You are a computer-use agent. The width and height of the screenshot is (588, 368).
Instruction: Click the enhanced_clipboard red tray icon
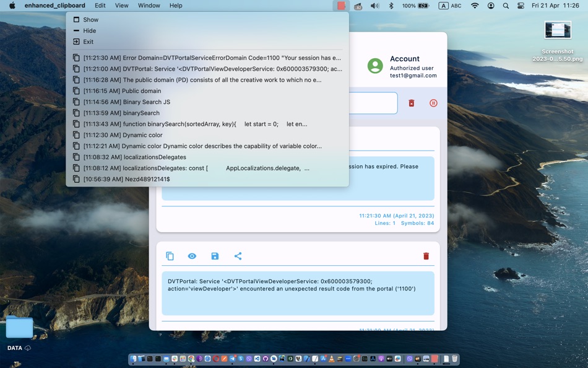341,6
